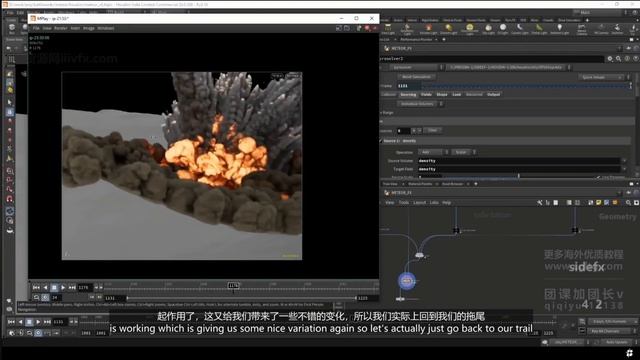The width and height of the screenshot is (640, 360).
Task: Play MPlay sequence forward
Action: tap(63, 287)
